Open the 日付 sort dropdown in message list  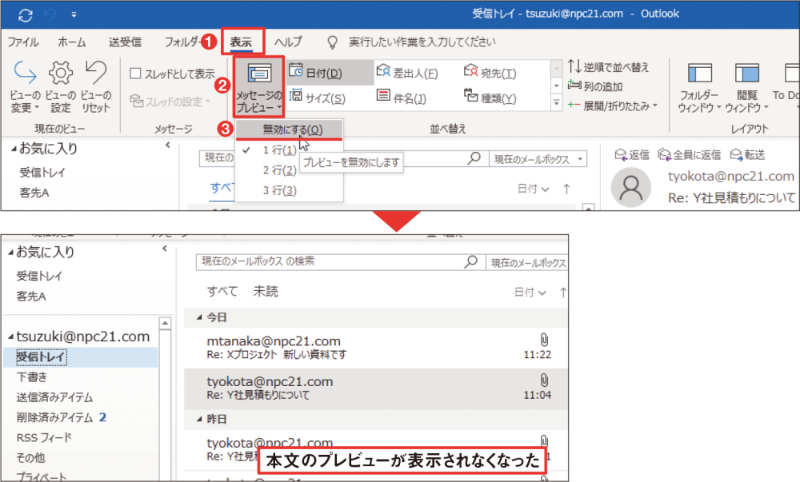530,293
